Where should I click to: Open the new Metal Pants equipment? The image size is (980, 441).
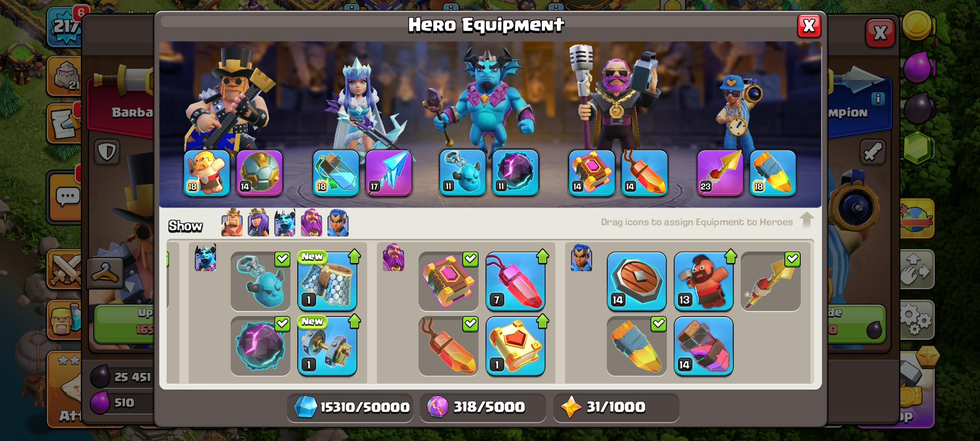tap(327, 281)
